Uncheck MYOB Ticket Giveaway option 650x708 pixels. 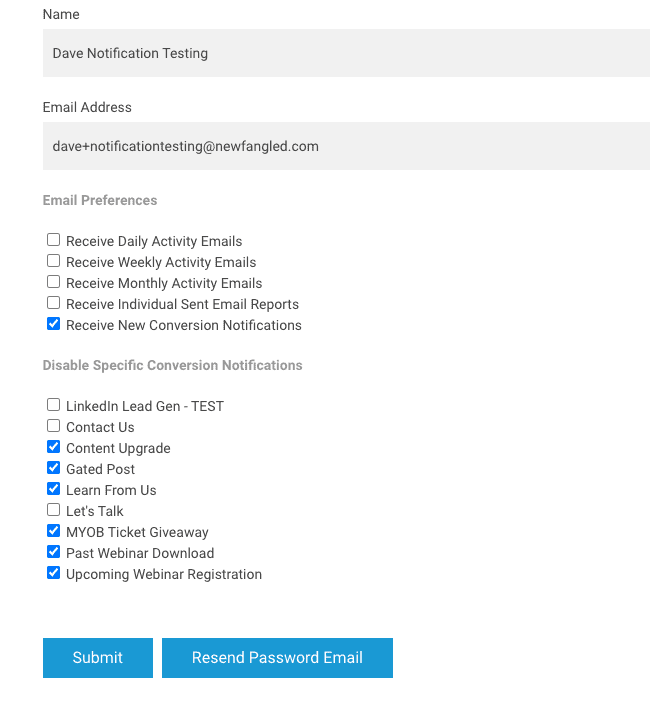tap(53, 531)
